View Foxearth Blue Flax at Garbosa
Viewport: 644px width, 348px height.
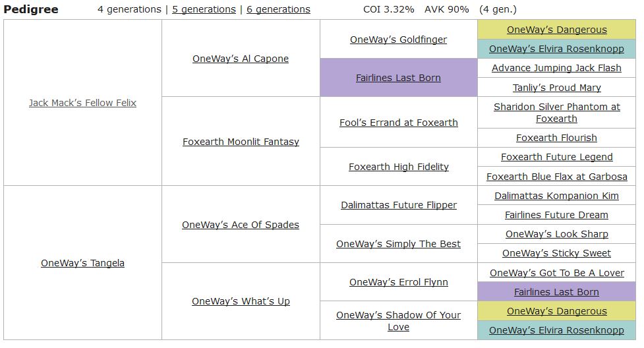click(556, 177)
